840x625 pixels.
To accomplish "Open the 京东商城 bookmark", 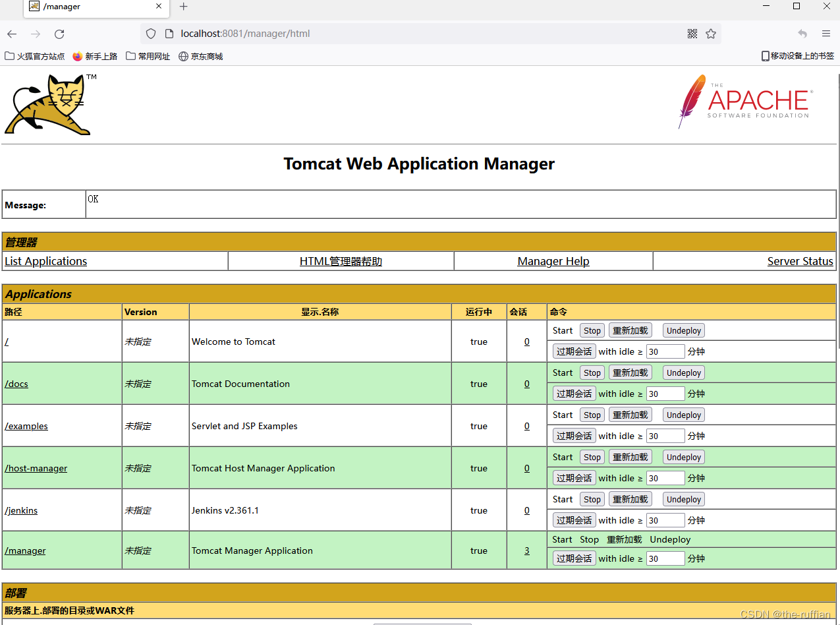I will click(201, 57).
